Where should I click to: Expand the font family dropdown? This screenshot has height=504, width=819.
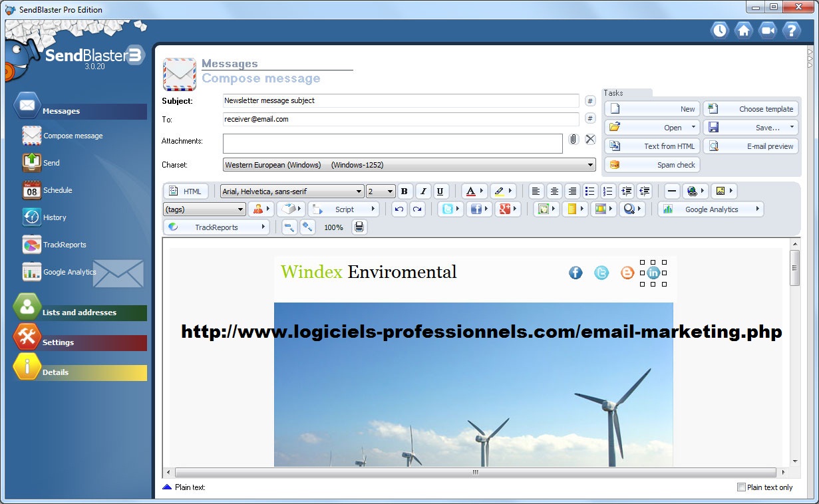[292, 191]
